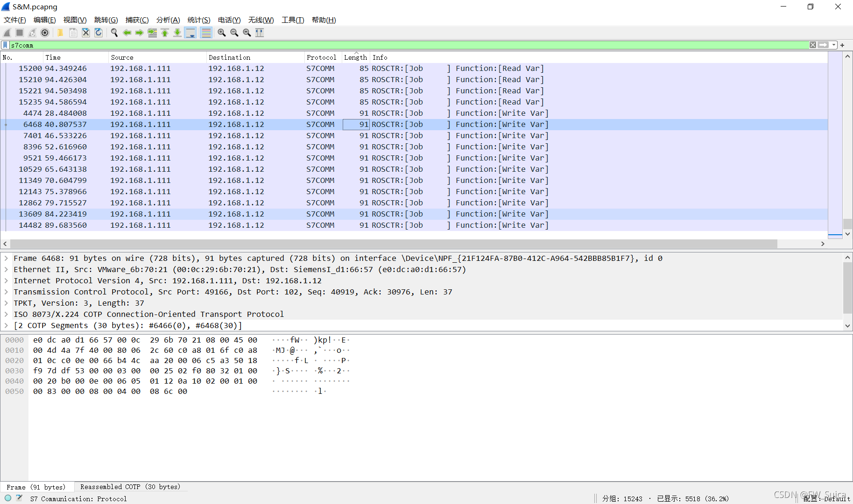Expand the Internet Protocol Version 4 row
The image size is (853, 504).
pyautogui.click(x=6, y=280)
